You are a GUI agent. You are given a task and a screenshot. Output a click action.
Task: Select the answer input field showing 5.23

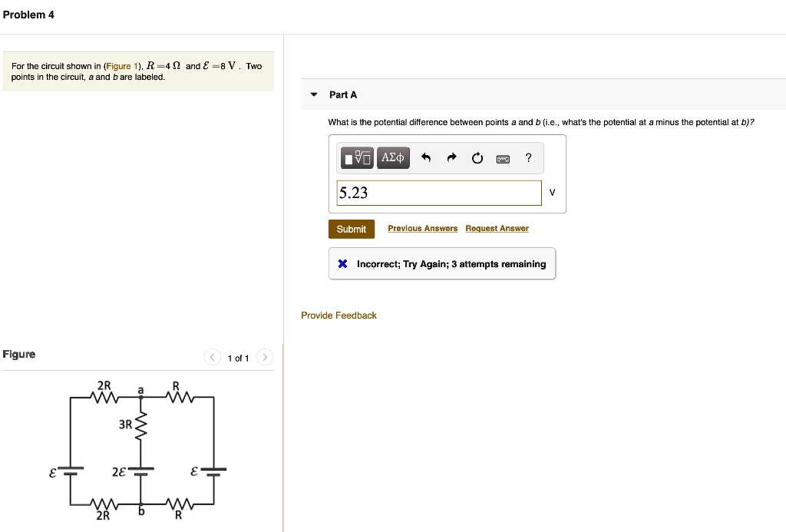pyautogui.click(x=438, y=193)
